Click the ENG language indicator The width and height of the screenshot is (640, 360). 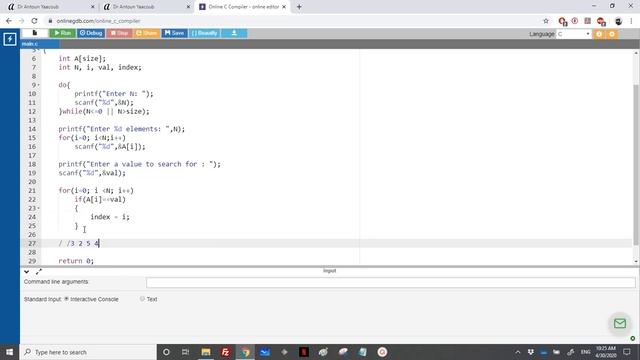(585, 352)
